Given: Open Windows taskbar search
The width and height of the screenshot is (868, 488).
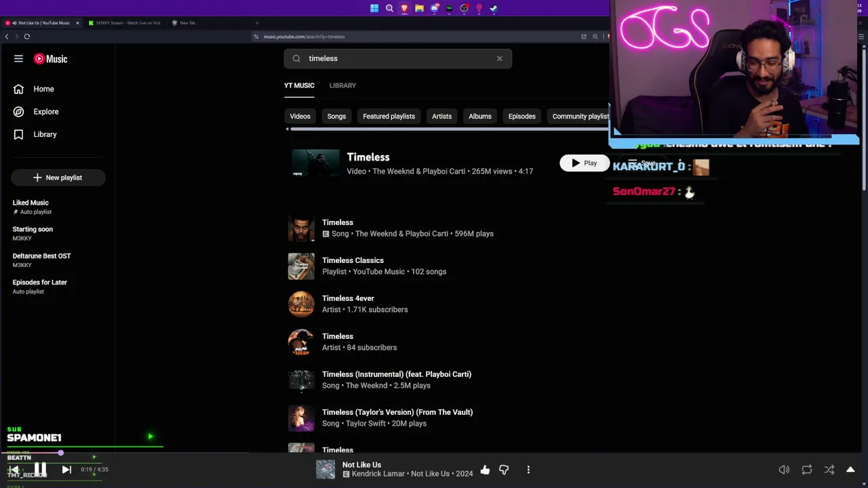Looking at the screenshot, I should coord(389,8).
